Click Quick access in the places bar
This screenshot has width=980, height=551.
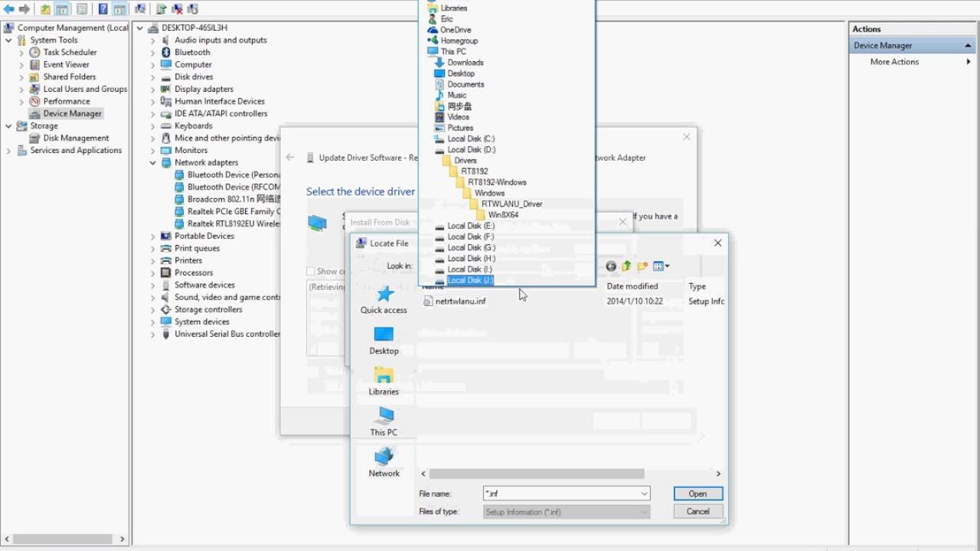[x=384, y=299]
